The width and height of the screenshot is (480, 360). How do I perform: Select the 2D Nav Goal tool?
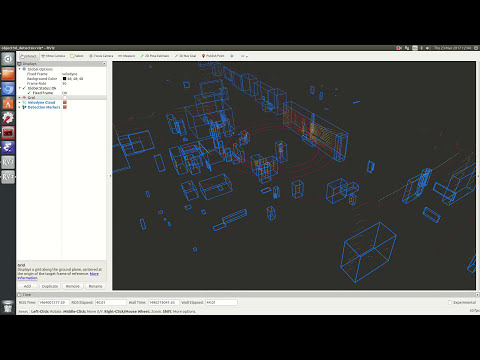(185, 56)
